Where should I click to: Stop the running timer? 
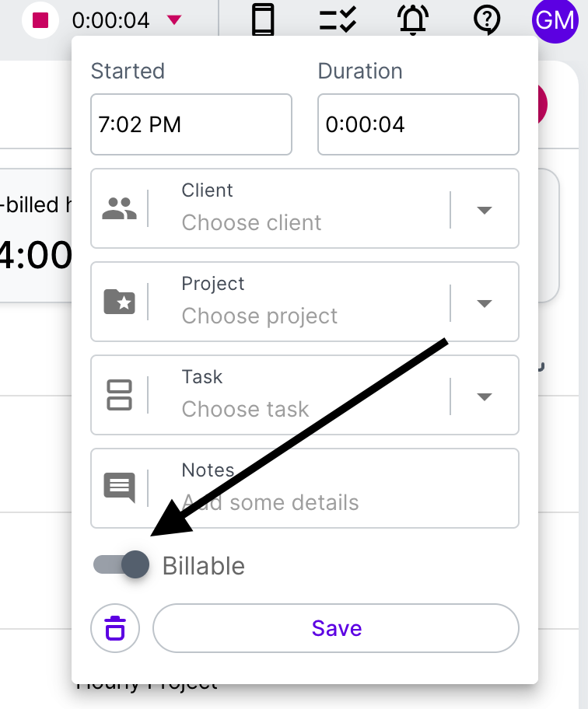click(x=40, y=20)
